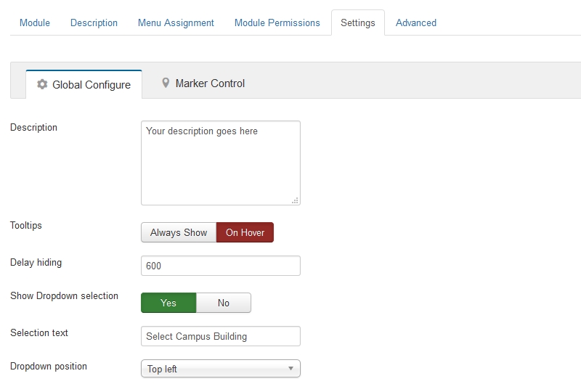
Task: Open the Marker Control sub-tab
Action: [x=203, y=83]
